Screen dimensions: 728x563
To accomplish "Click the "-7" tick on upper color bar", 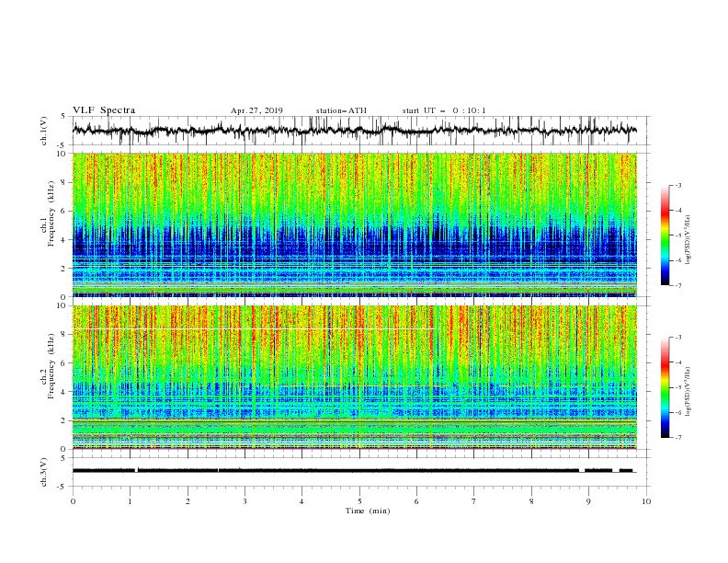I will [677, 285].
